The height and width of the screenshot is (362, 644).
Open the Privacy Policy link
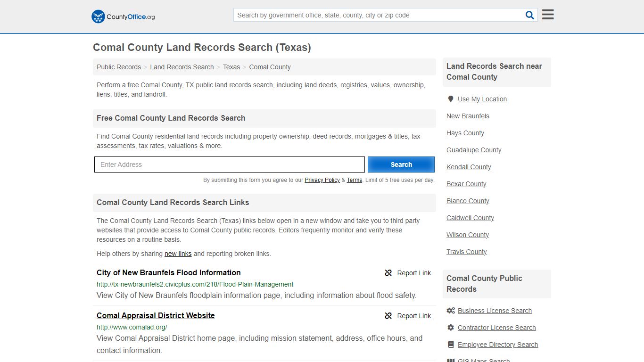(x=322, y=180)
